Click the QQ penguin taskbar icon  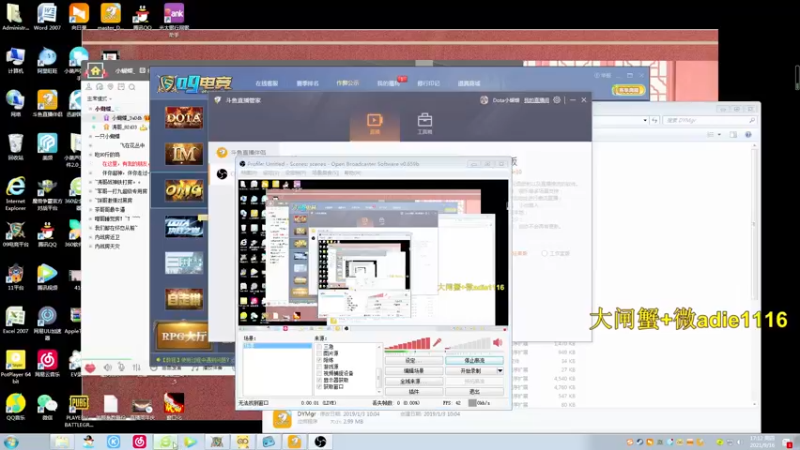point(88,441)
